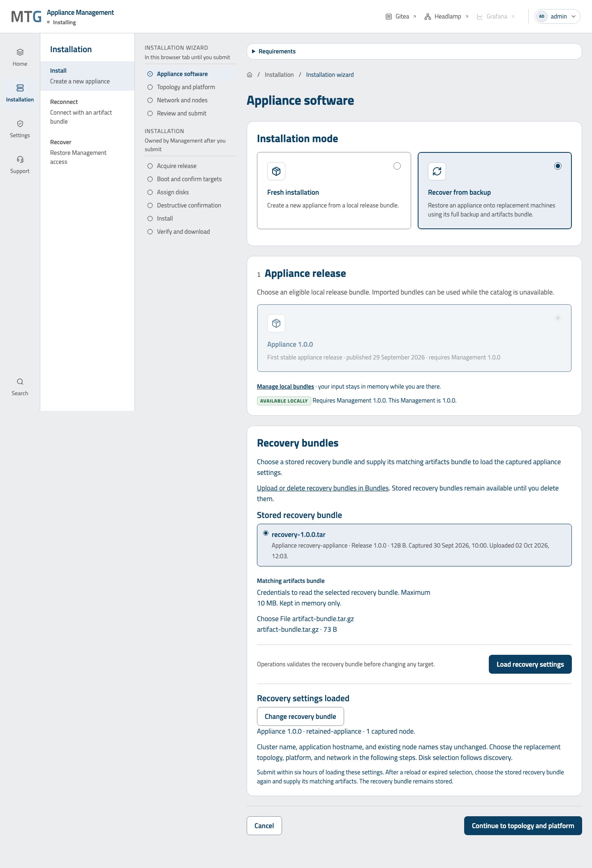The width and height of the screenshot is (592, 868).
Task: Open Settings shield icon
Action: point(20,124)
